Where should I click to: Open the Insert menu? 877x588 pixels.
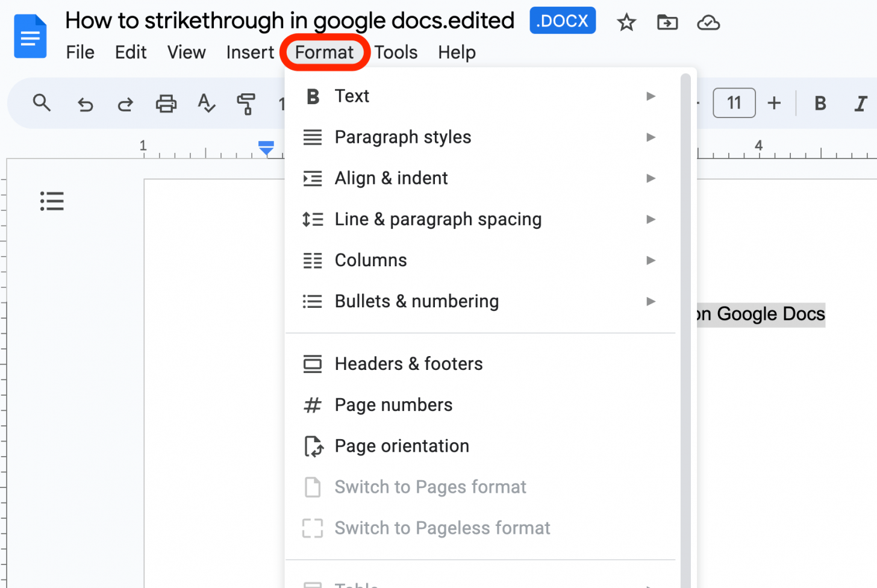point(250,52)
